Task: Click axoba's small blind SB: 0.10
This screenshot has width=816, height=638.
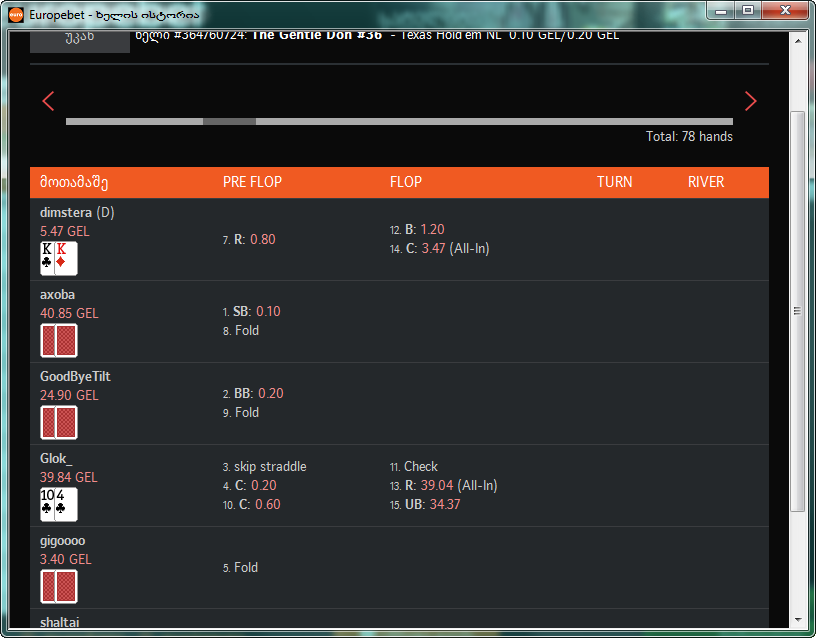Action: 252,311
